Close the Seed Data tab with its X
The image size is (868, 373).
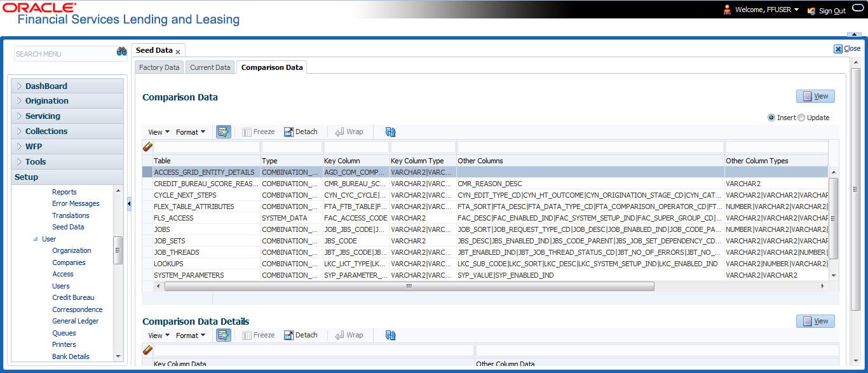[x=178, y=51]
